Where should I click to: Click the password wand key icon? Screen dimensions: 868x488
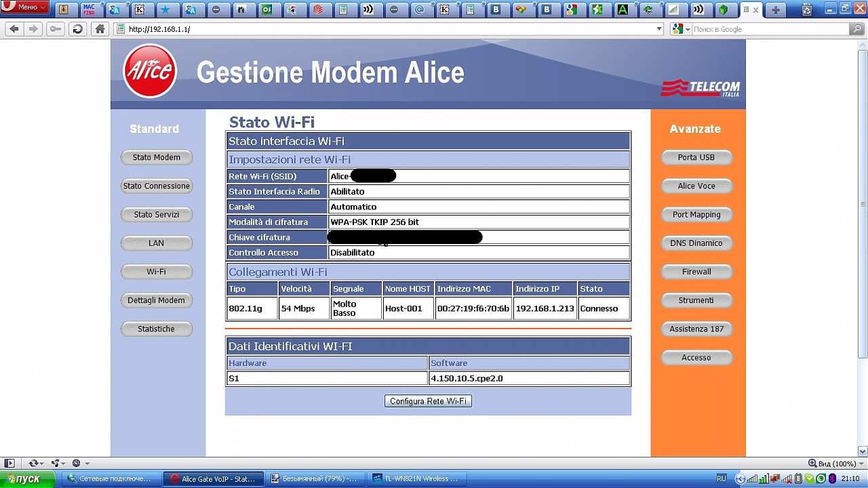point(55,29)
